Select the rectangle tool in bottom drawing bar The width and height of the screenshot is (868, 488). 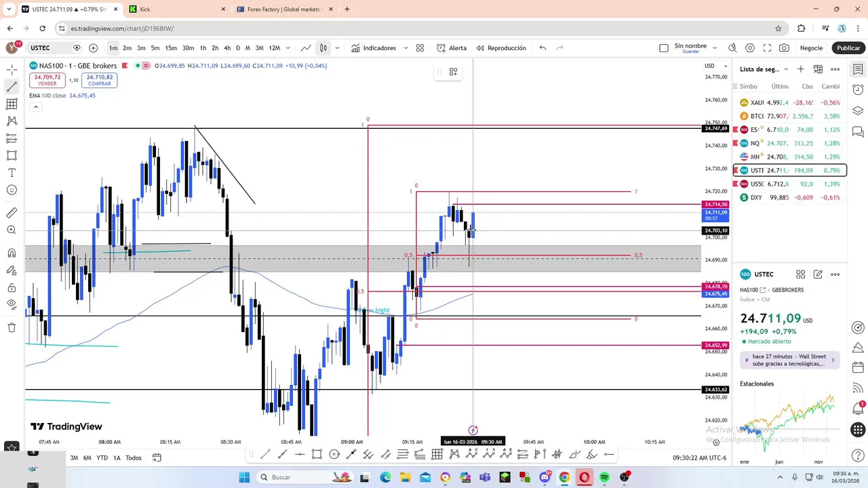point(317,455)
